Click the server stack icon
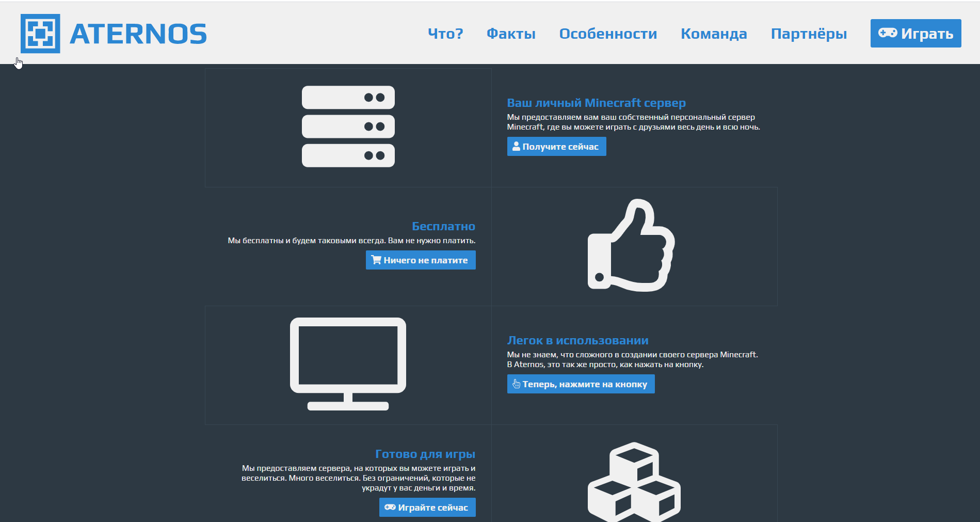Viewport: 980px width, 522px height. pos(348,126)
